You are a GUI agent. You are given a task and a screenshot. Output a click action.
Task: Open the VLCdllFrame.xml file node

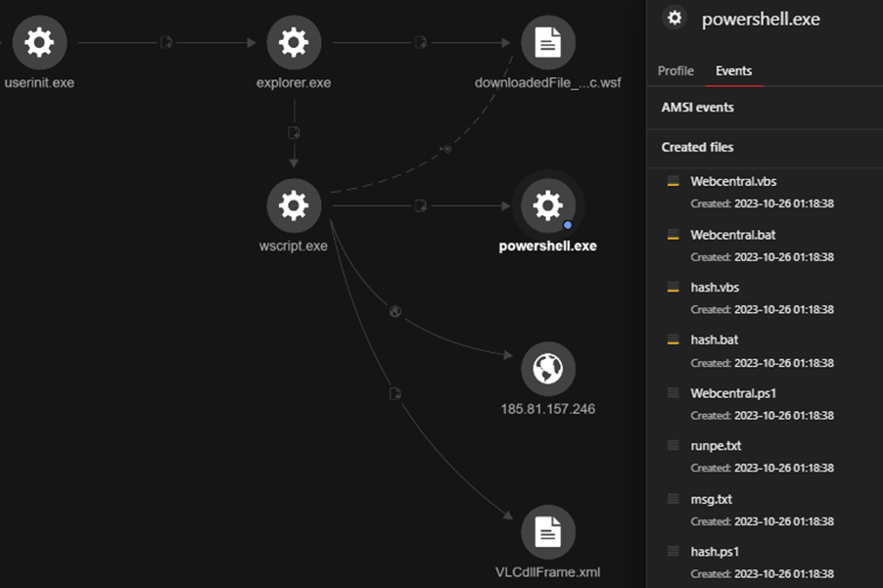547,532
